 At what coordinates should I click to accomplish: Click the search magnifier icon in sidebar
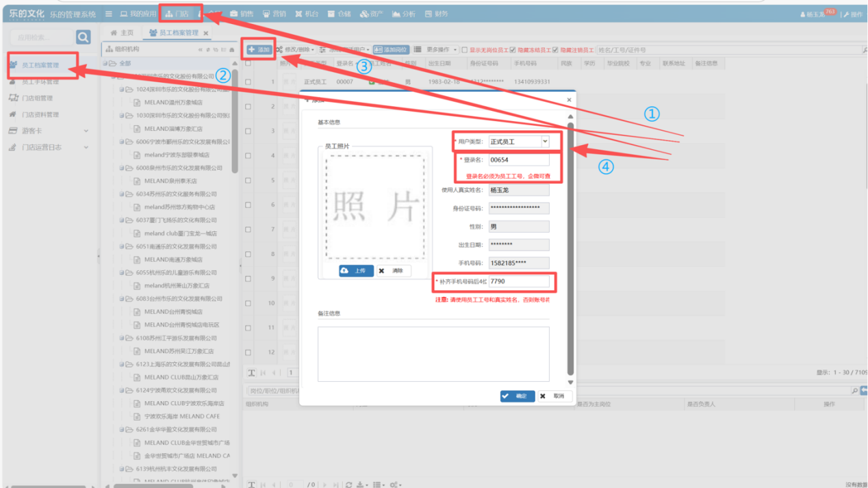(83, 37)
